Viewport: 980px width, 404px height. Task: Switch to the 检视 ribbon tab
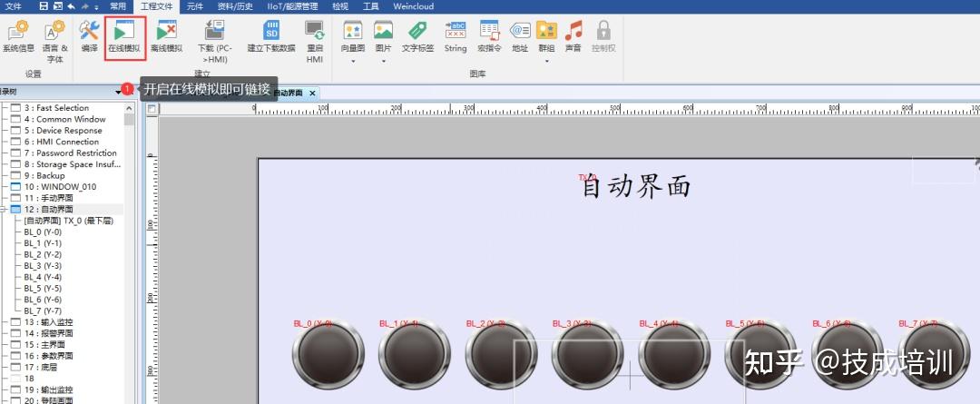click(x=340, y=6)
